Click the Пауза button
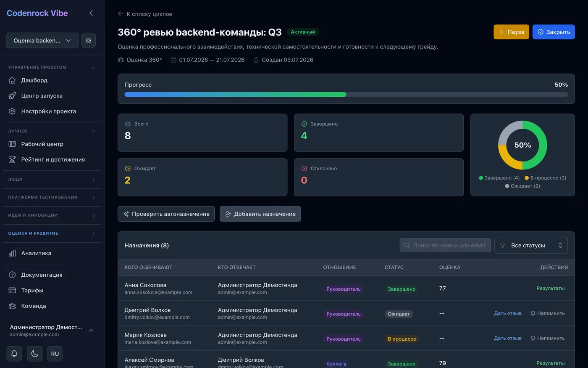Image resolution: width=588 pixels, height=368 pixels. coord(511,32)
